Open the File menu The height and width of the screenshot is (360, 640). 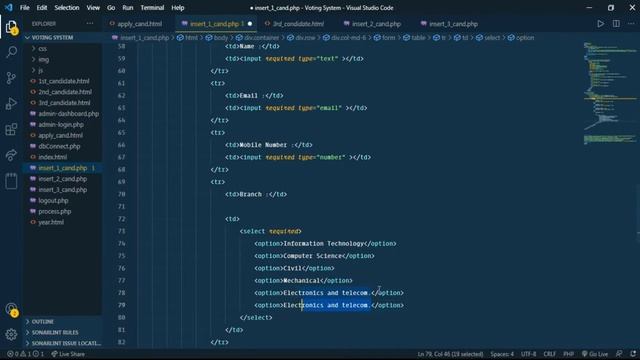[x=24, y=8]
